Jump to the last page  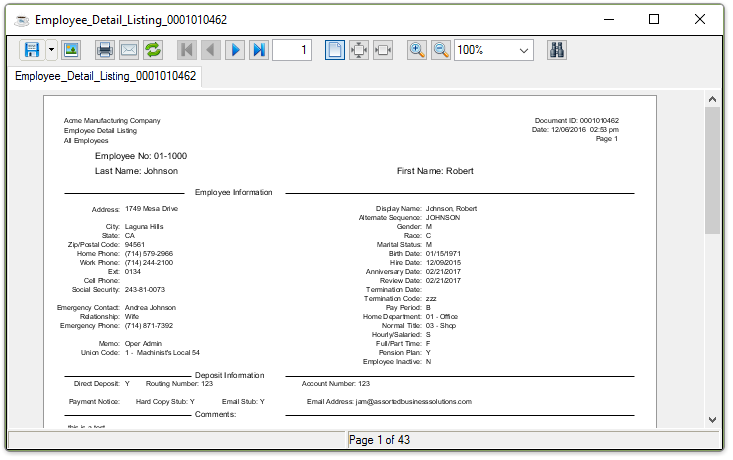pos(259,50)
